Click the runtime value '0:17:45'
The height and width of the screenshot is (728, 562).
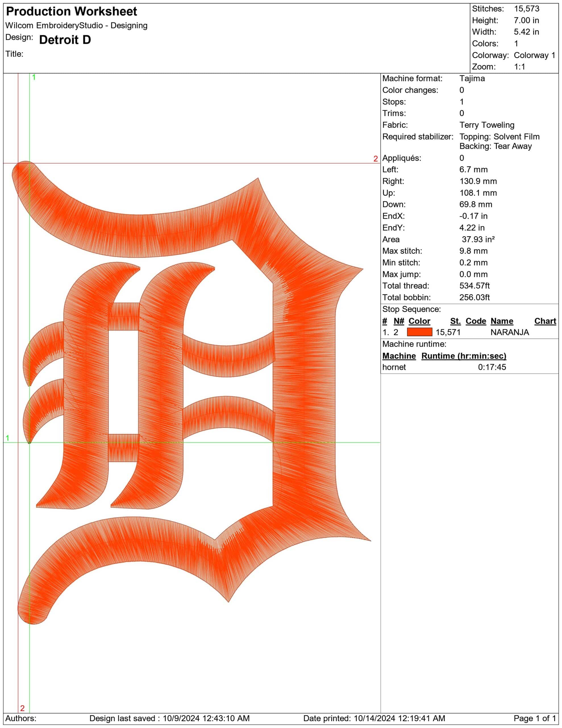click(492, 367)
